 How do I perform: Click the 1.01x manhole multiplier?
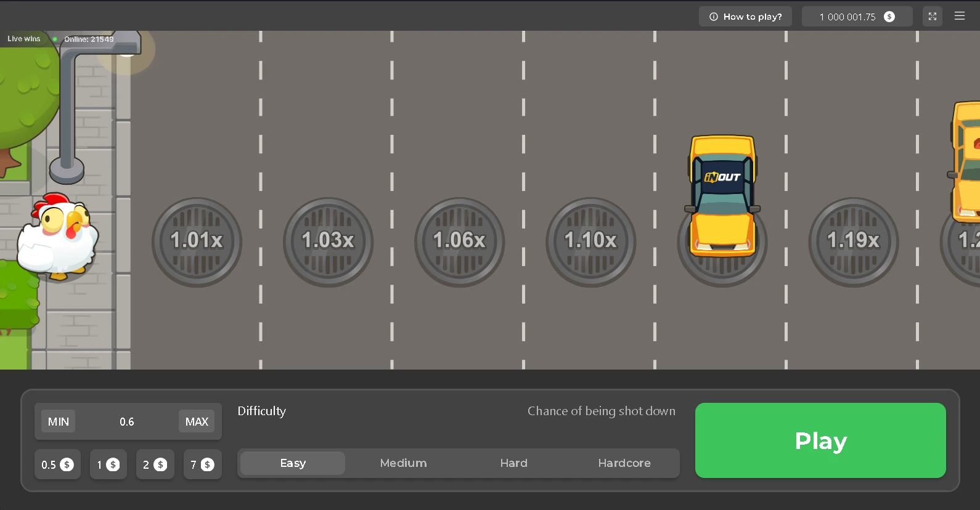197,241
